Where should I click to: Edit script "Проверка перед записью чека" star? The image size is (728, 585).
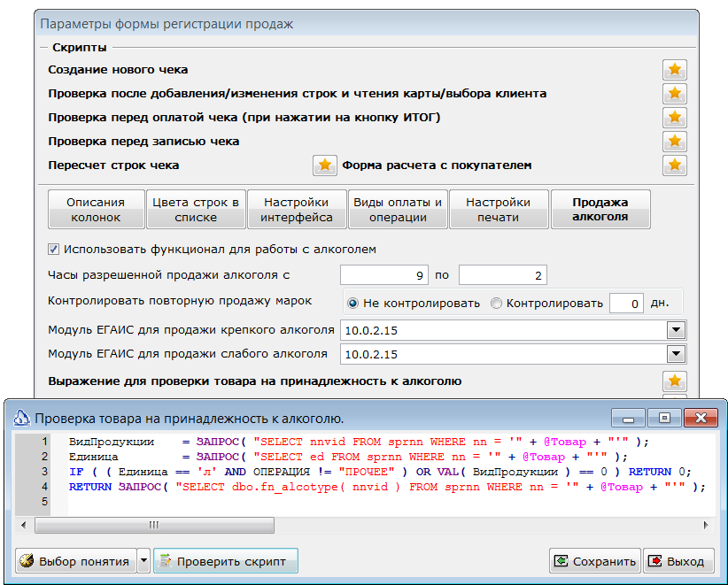(674, 142)
